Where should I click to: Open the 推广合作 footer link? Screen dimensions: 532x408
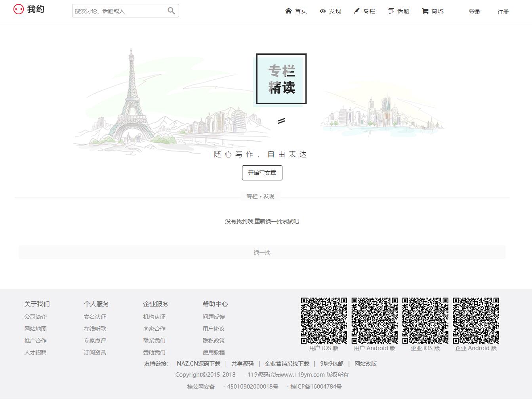35,341
